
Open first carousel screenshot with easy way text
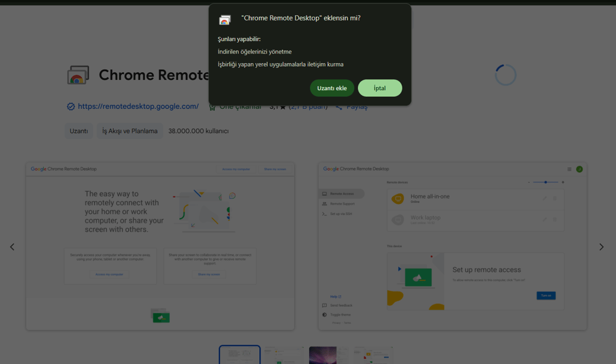pyautogui.click(x=160, y=246)
